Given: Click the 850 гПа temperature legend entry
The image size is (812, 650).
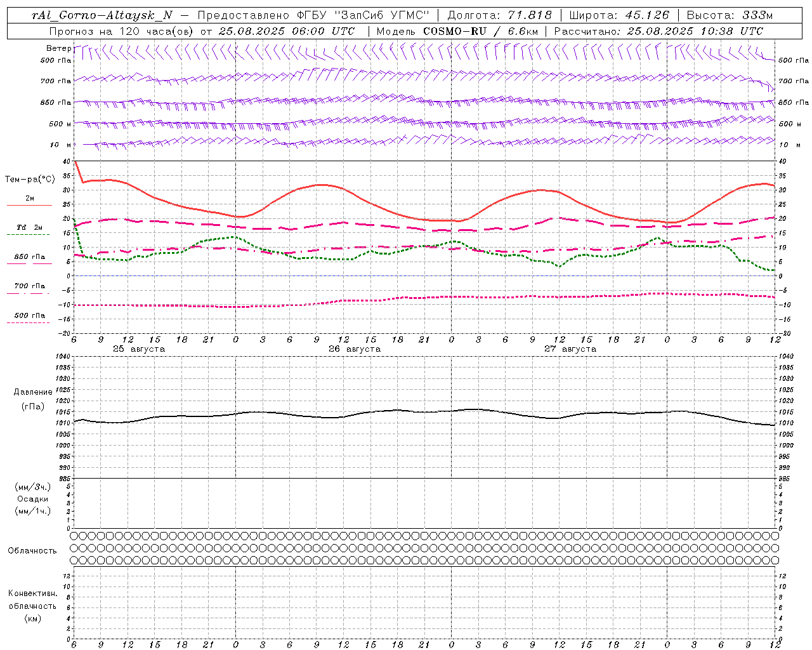Looking at the screenshot, I should [x=30, y=257].
